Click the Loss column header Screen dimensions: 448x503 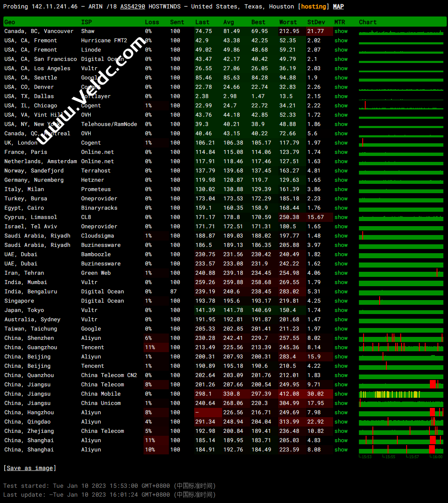click(x=152, y=22)
